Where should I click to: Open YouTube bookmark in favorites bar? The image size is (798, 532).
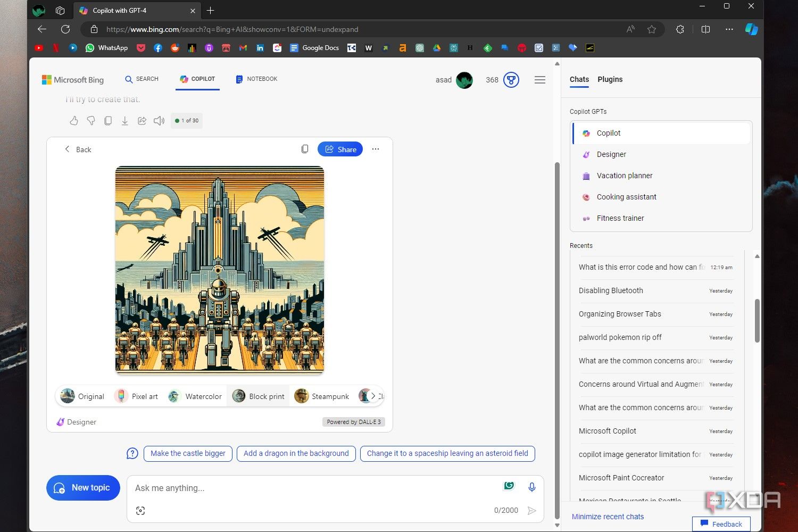[39, 48]
